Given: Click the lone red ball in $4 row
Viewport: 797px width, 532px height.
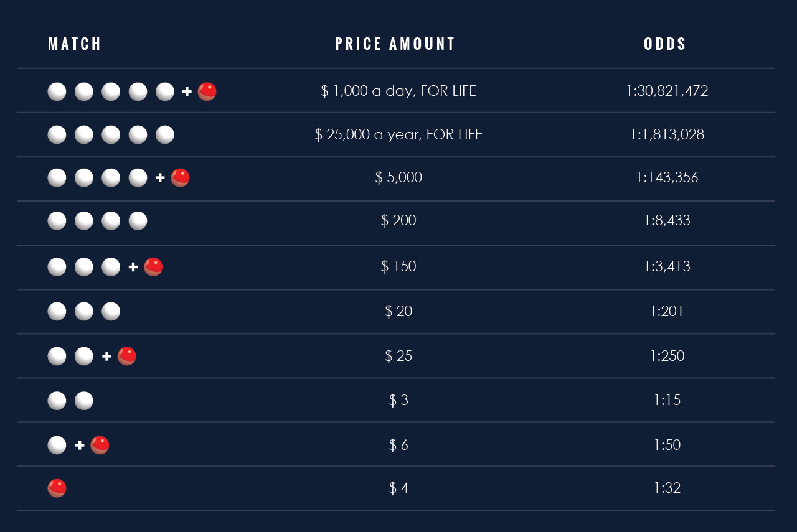Looking at the screenshot, I should 57,488.
